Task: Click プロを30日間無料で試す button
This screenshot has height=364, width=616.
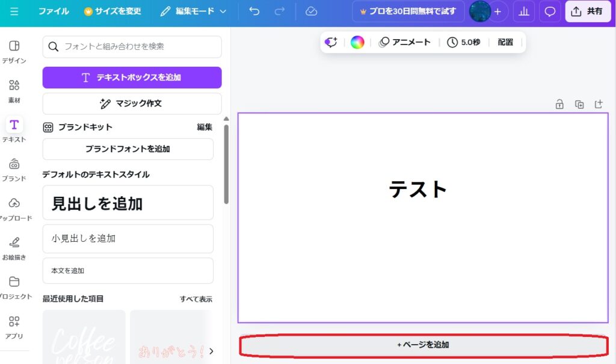Action: [408, 11]
